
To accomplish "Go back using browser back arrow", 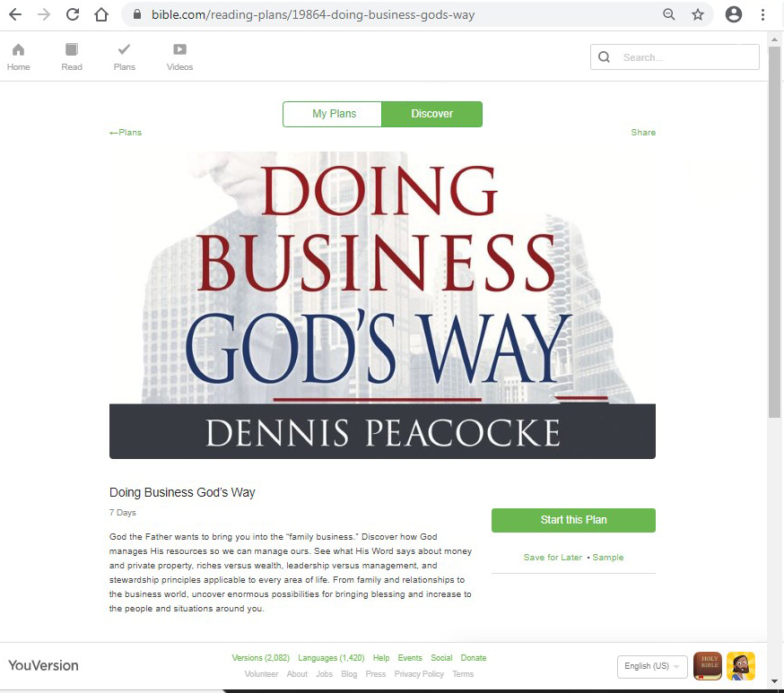I will click(15, 14).
